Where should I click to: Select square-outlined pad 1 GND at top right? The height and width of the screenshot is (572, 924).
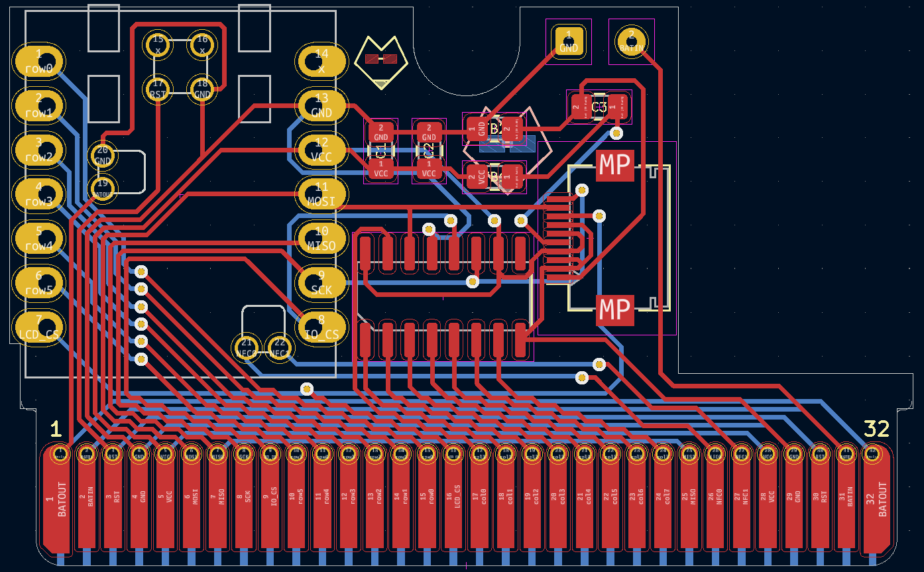click(568, 41)
